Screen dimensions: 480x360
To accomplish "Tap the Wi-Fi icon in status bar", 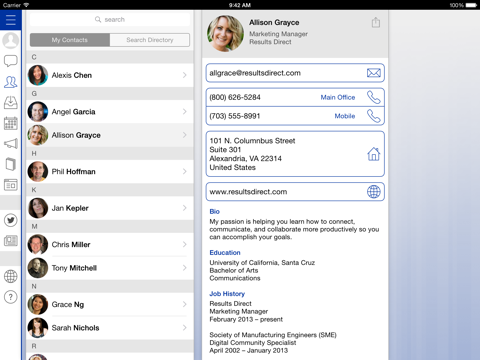I will pos(26,5).
